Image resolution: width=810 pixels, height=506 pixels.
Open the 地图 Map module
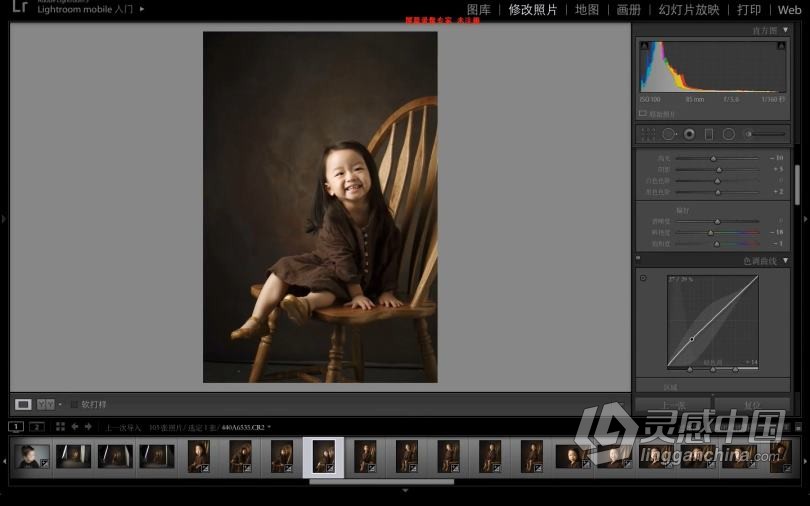tap(587, 10)
